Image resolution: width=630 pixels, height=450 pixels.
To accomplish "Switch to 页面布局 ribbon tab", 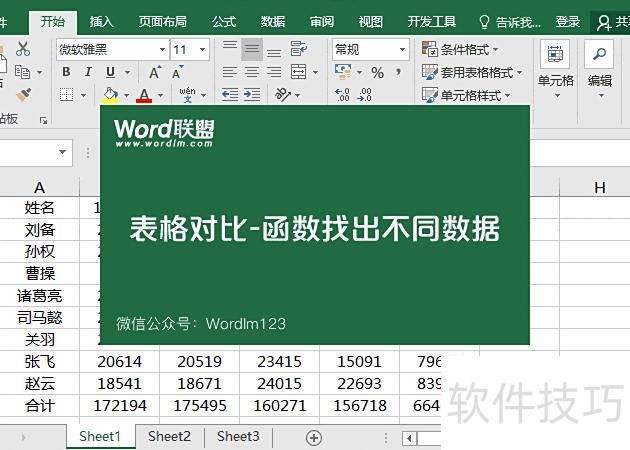I will tap(162, 22).
